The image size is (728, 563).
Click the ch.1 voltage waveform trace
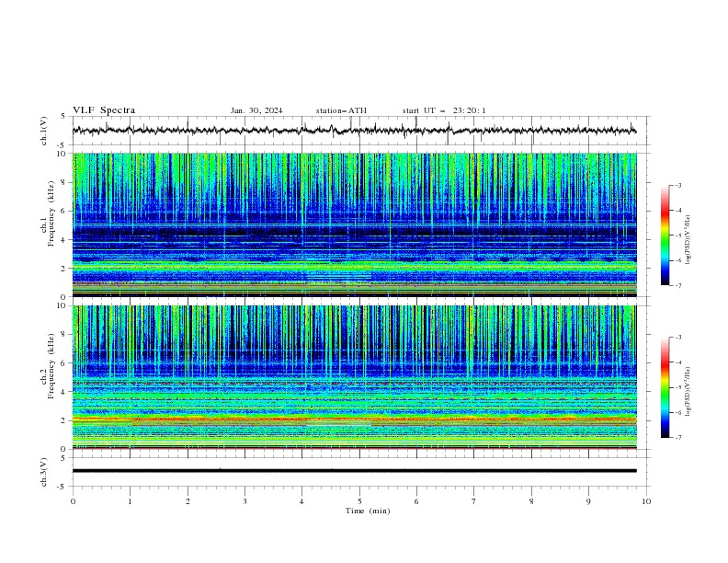pos(354,131)
